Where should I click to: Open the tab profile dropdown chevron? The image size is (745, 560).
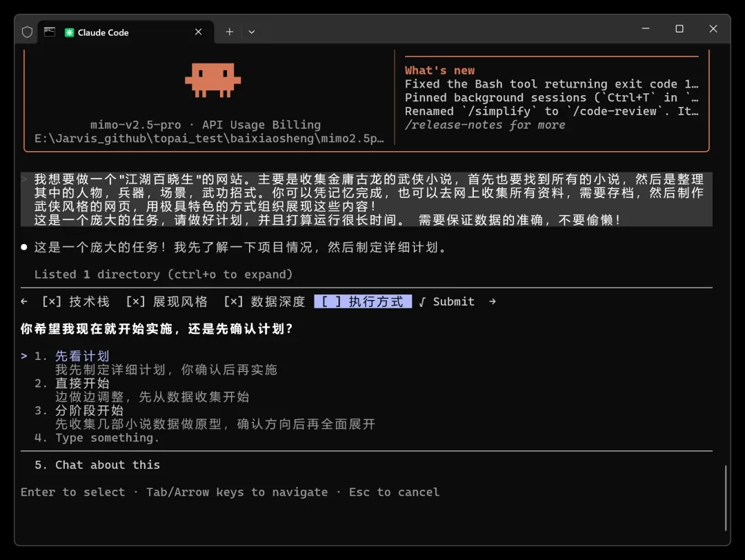pyautogui.click(x=252, y=32)
